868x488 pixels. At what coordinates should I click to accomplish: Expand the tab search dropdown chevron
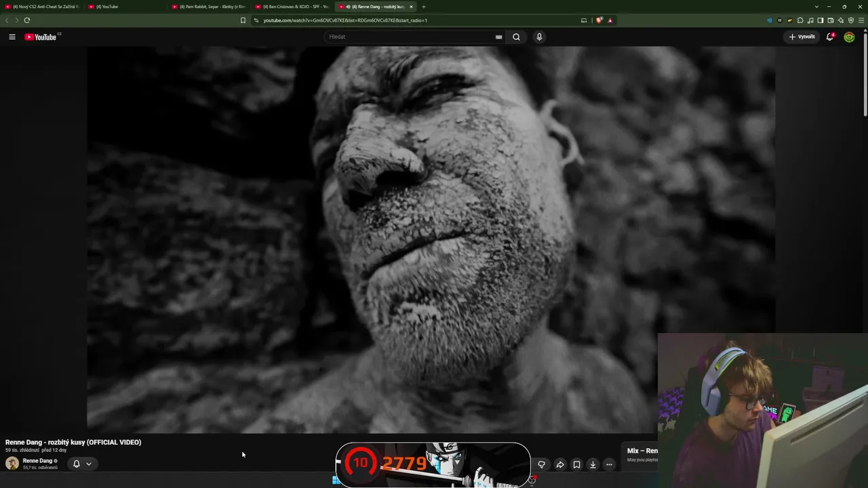[816, 7]
